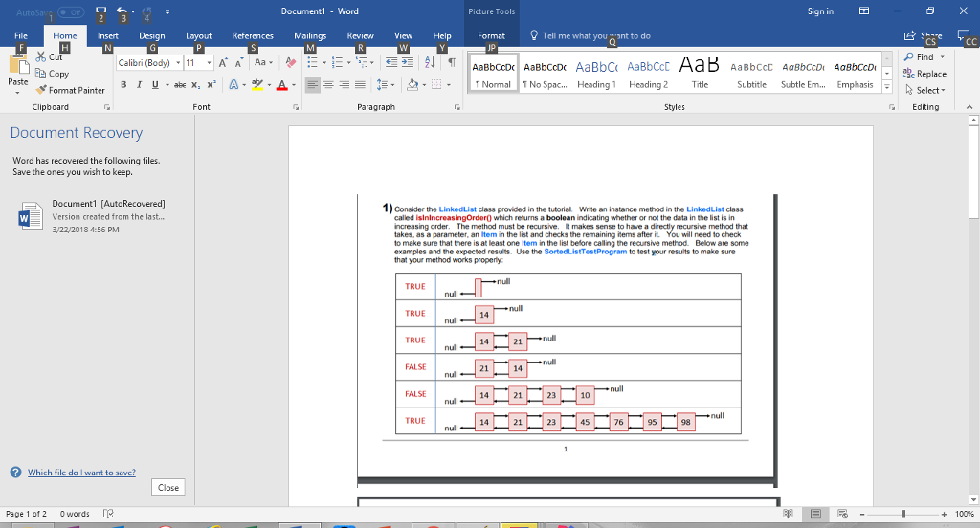Viewport: 980px width, 528px height.
Task: Increase font size with grow font icon
Action: click(x=223, y=62)
